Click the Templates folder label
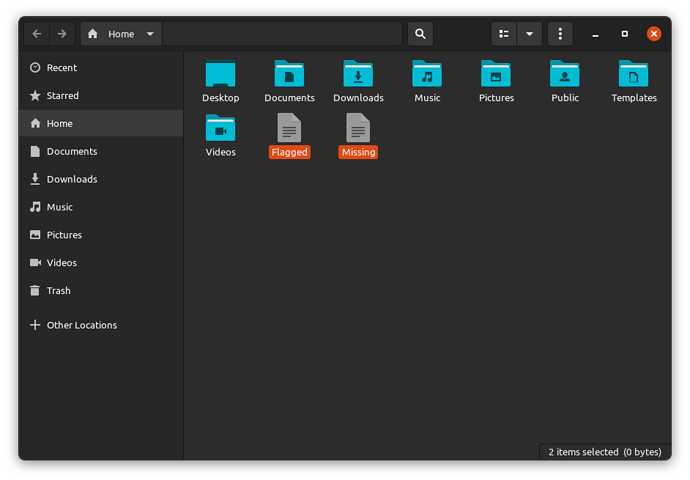 (x=634, y=98)
